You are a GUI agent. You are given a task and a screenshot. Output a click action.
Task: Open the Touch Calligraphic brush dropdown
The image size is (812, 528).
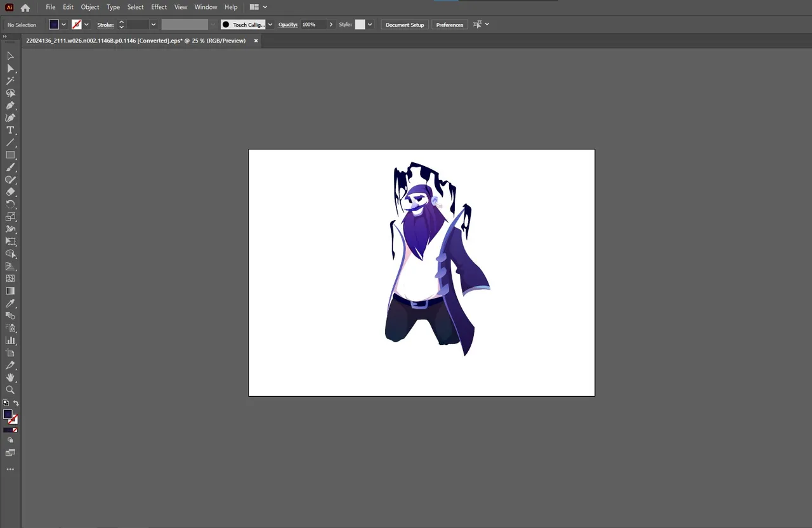pos(270,25)
